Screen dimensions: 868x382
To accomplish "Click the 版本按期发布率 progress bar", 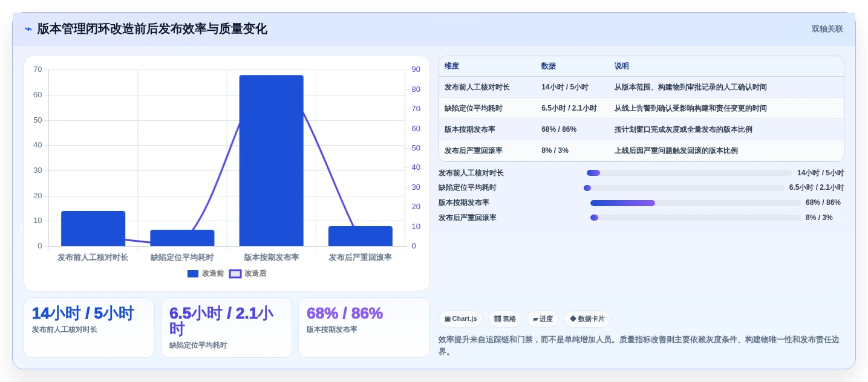I will 696,203.
